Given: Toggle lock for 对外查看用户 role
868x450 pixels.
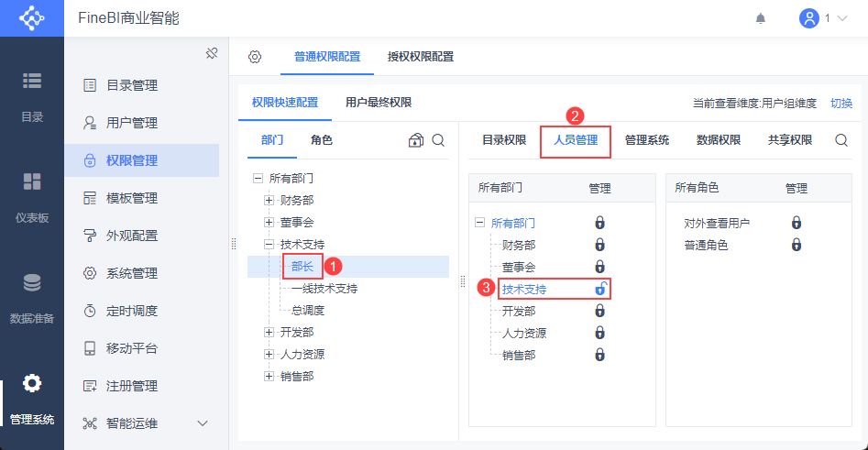Looking at the screenshot, I should (797, 223).
